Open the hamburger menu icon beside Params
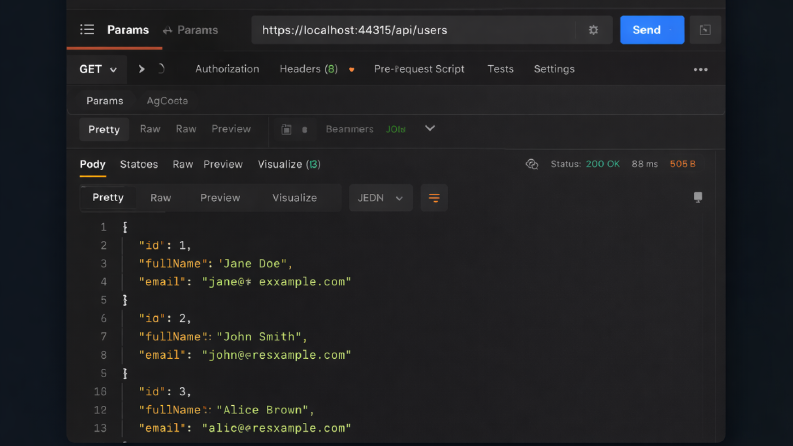This screenshot has height=446, width=793. (87, 29)
